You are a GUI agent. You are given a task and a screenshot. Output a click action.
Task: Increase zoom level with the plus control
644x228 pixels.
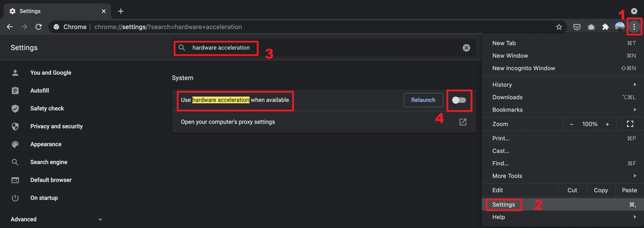coord(608,124)
